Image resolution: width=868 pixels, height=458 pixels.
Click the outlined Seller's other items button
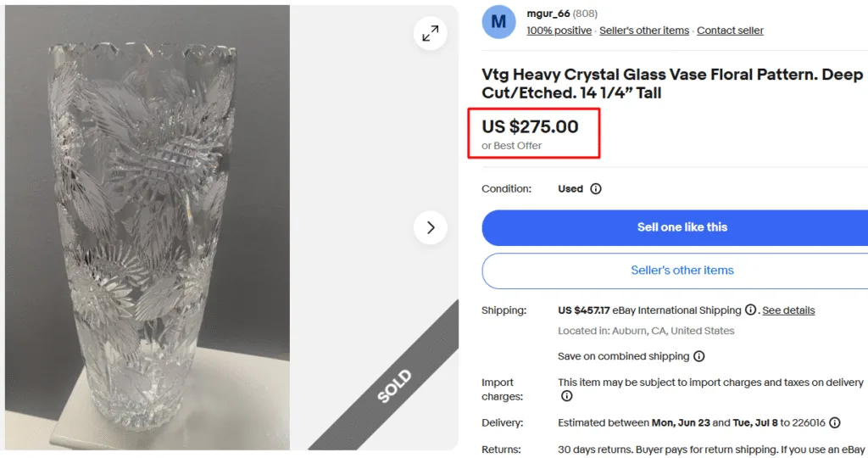(x=675, y=271)
